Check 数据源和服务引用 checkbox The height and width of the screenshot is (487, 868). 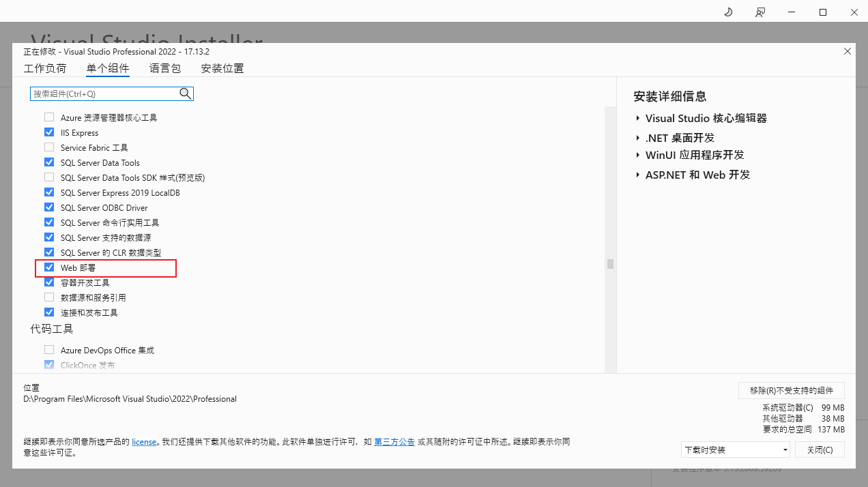(49, 297)
